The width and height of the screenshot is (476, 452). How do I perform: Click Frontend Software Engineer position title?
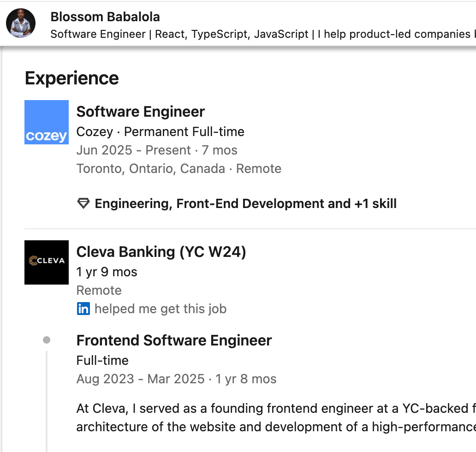click(x=174, y=340)
